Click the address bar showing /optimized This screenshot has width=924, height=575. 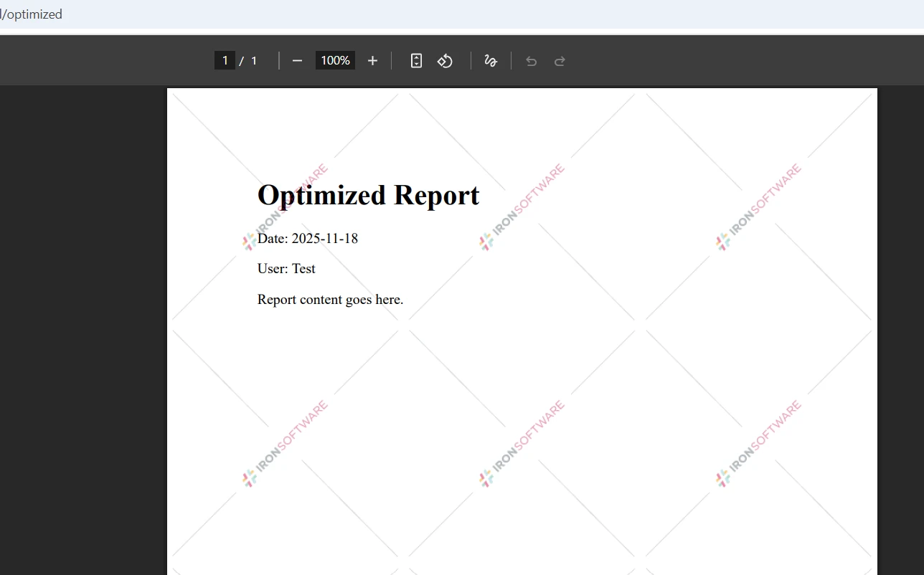coord(32,14)
